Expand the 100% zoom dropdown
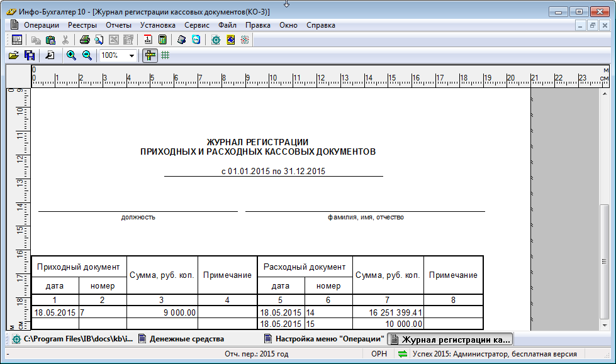The height and width of the screenshot is (364, 616). pyautogui.click(x=132, y=55)
